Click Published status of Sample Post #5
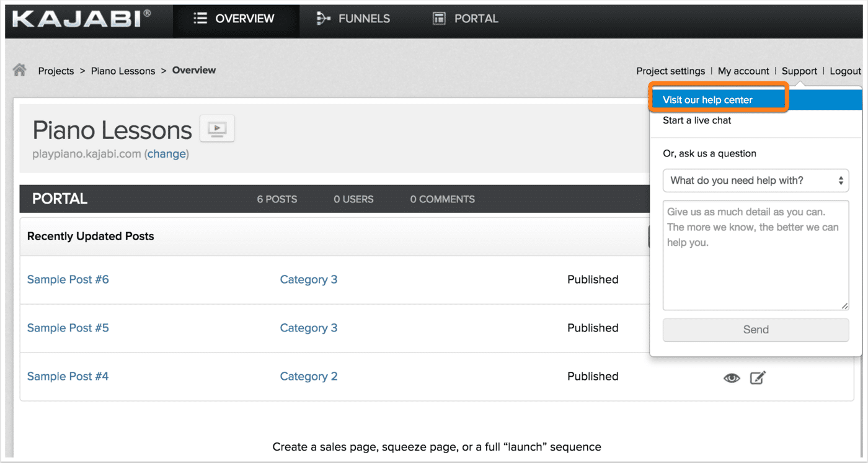 pyautogui.click(x=593, y=328)
